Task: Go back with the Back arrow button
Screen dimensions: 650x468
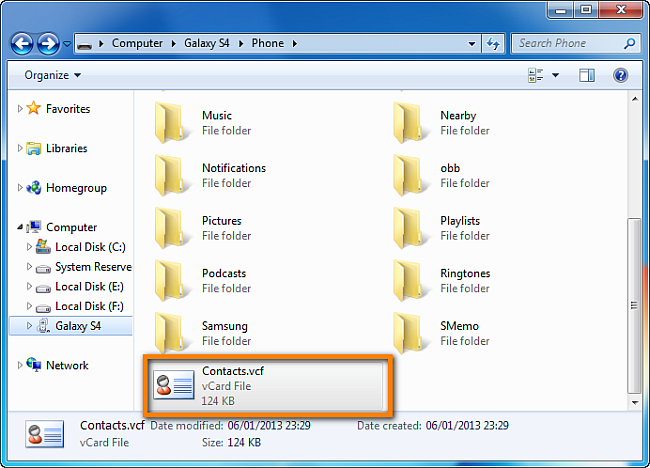Action: click(22, 44)
